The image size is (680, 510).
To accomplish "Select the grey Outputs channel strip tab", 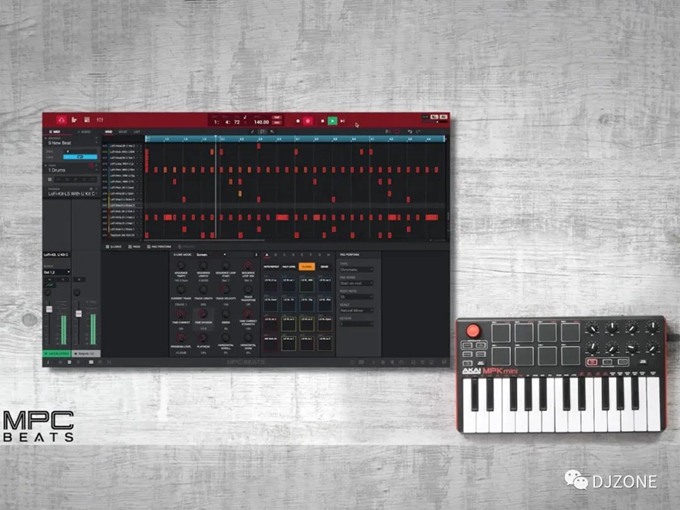I will click(x=86, y=354).
